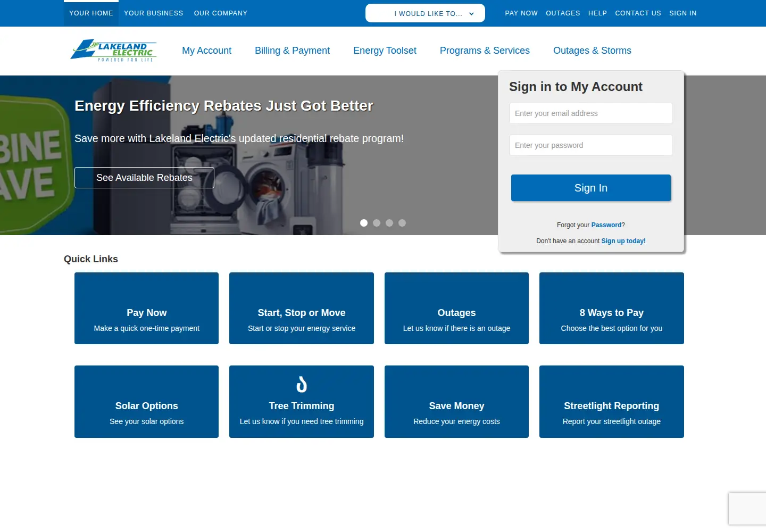Open the Streetlight Reporting card
The height and width of the screenshot is (532, 766).
(612, 402)
